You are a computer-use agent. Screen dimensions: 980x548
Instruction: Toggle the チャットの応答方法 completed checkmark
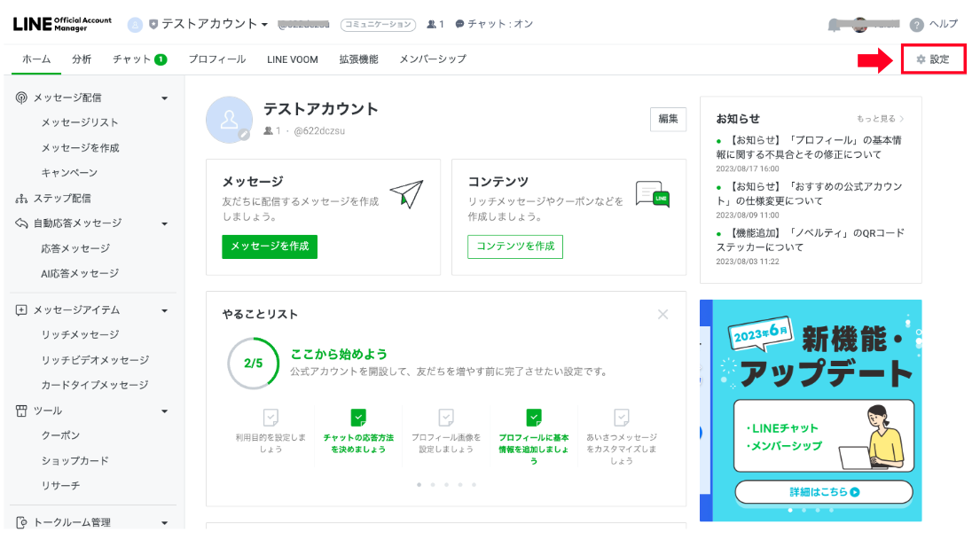[x=358, y=426]
